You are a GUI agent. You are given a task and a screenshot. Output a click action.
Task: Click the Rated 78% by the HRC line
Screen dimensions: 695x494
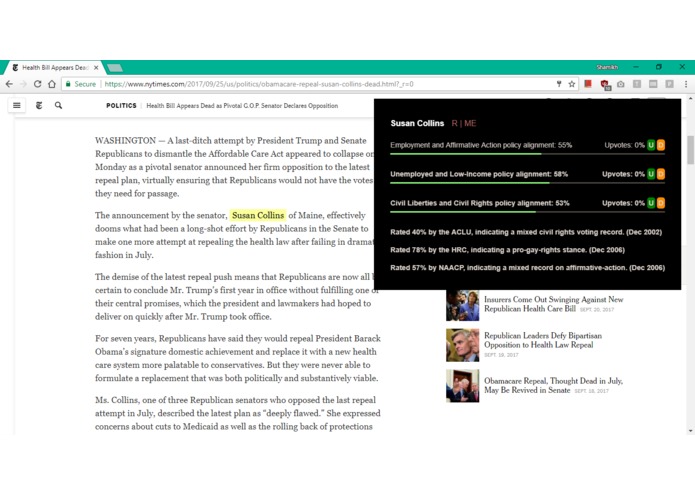[x=507, y=250]
